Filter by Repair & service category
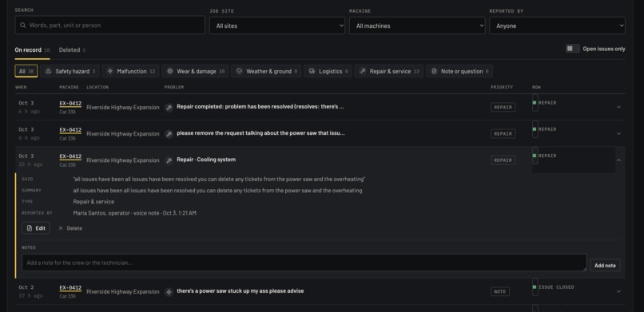This screenshot has width=644, height=312. point(389,71)
